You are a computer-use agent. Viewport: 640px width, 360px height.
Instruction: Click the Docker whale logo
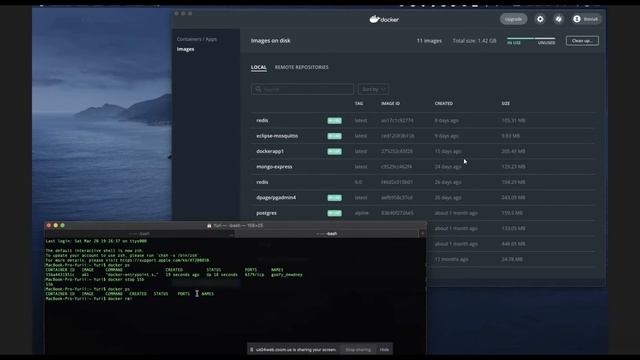384,19
